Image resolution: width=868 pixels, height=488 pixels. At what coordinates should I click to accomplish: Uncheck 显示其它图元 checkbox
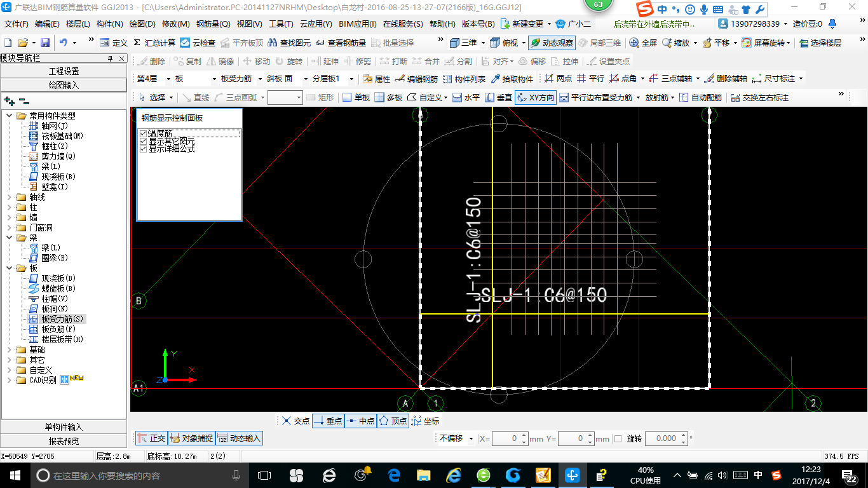[x=143, y=140]
